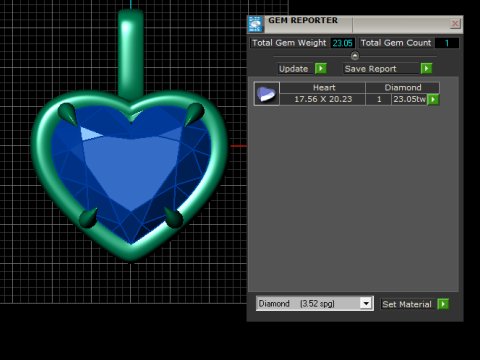Click the Total Gem Weight label

pos(289,43)
